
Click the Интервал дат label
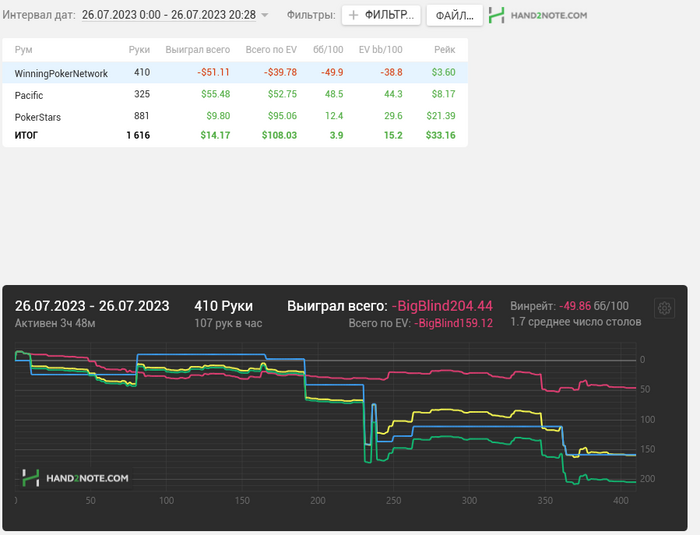(x=39, y=15)
